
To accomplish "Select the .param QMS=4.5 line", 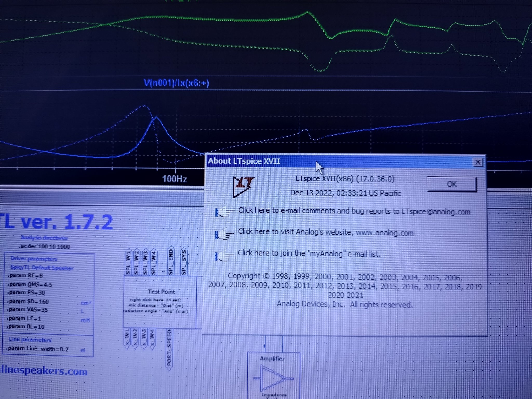I will 30,284.
